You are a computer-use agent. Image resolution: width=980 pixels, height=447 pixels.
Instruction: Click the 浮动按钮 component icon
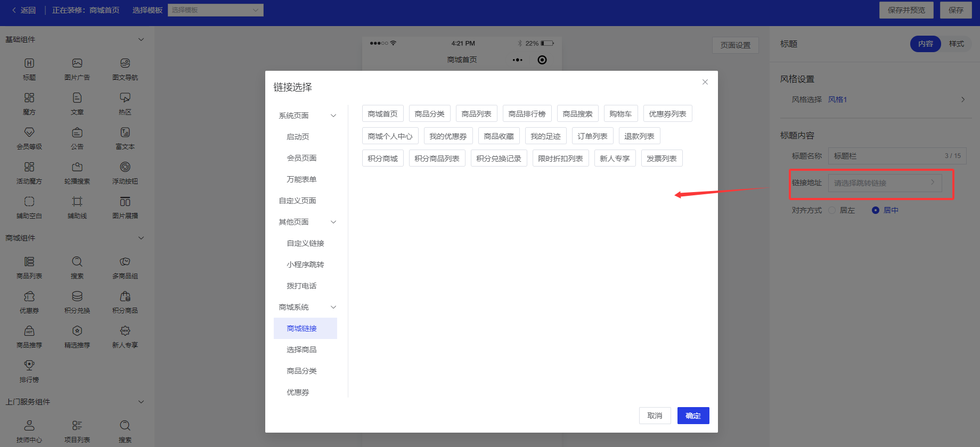pos(125,167)
